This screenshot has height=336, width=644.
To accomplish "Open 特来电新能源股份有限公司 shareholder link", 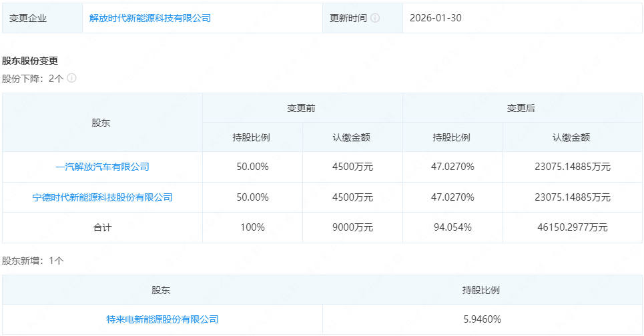I will pos(162,319).
